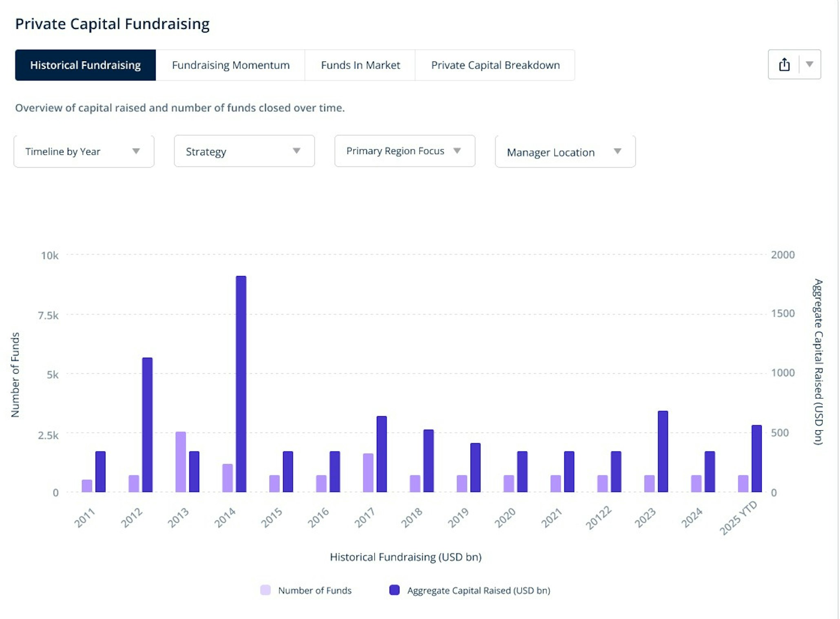
Task: Switch to Fundraising Momentum tab
Action: 230,65
